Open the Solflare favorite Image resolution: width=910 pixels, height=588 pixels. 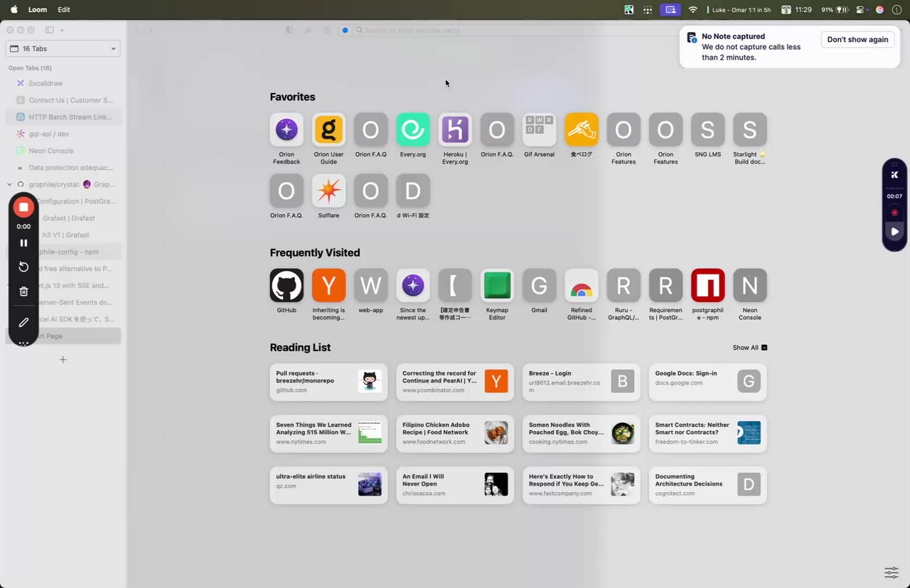tap(328, 197)
